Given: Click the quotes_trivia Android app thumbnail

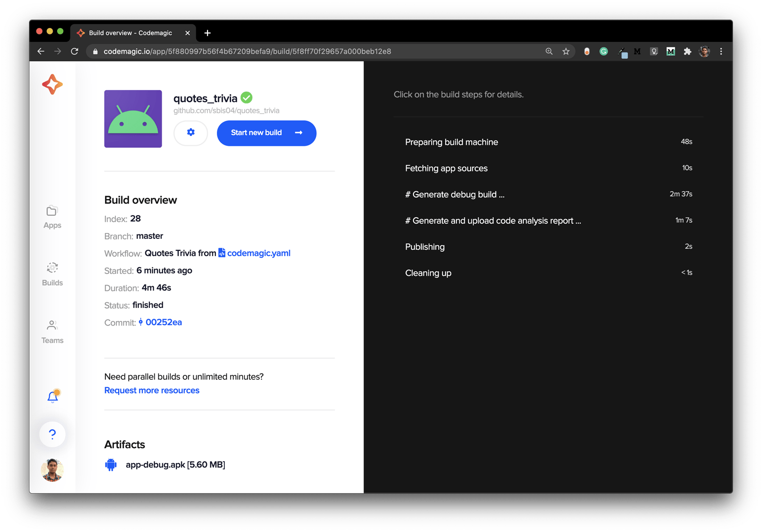Looking at the screenshot, I should pos(133,119).
